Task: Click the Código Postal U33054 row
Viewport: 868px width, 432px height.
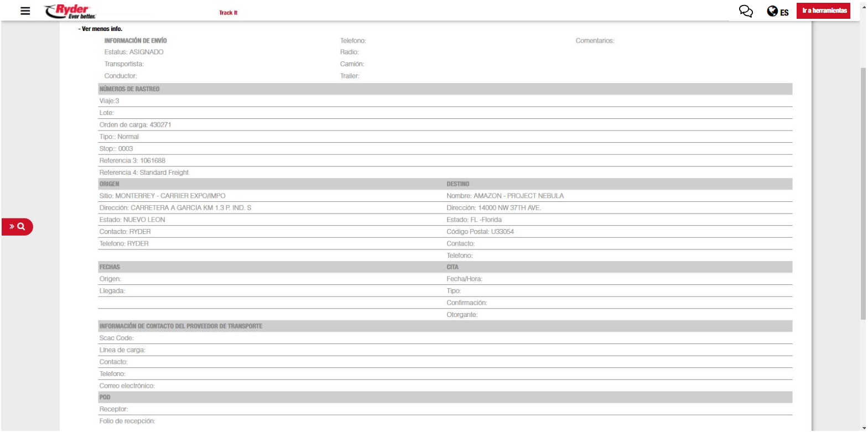Action: coord(480,232)
